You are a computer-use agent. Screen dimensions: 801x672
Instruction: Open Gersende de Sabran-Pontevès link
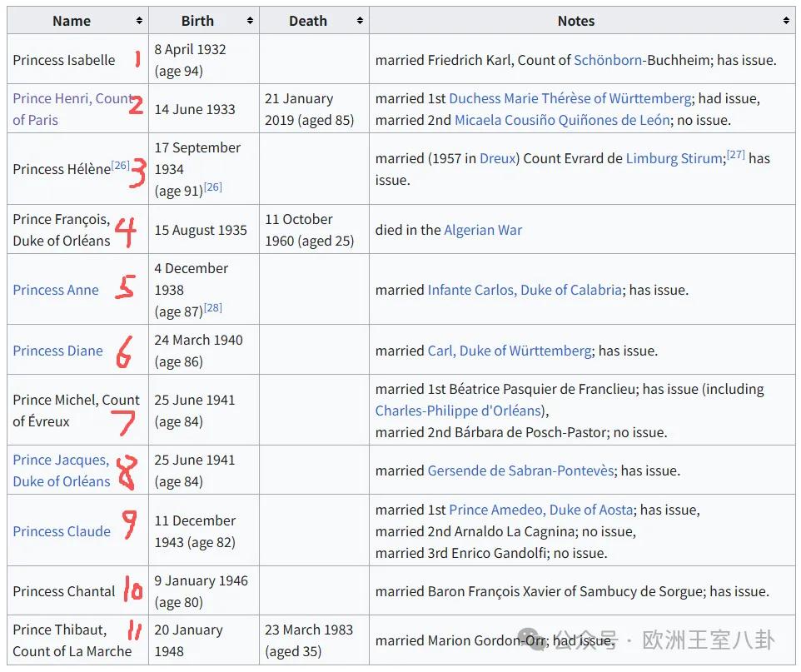520,470
